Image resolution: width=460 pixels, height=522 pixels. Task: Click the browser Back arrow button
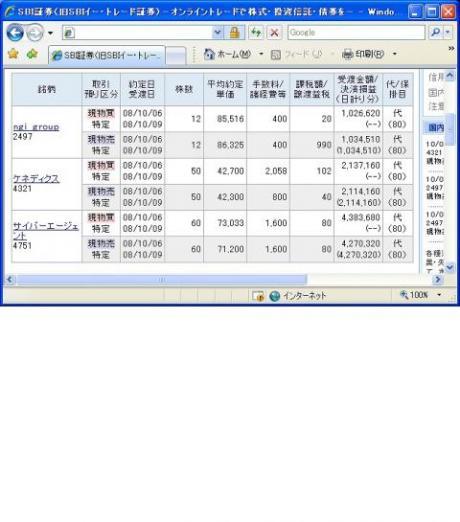(15, 33)
